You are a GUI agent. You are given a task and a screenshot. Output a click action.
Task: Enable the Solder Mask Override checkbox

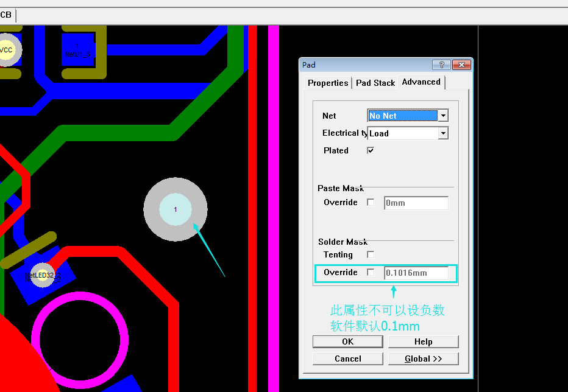click(371, 272)
